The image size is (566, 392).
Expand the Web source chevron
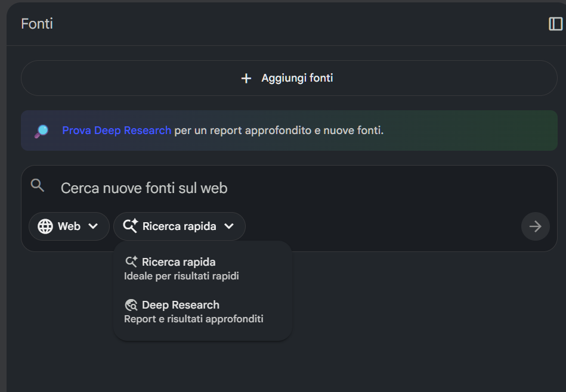click(x=93, y=226)
